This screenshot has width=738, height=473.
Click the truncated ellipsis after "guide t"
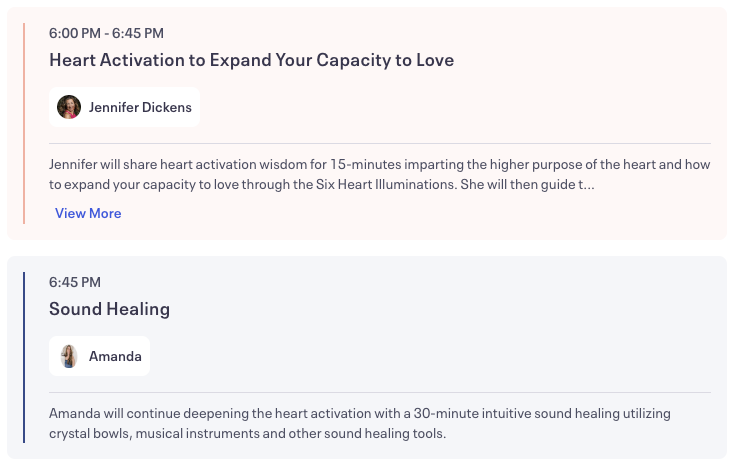click(x=590, y=185)
